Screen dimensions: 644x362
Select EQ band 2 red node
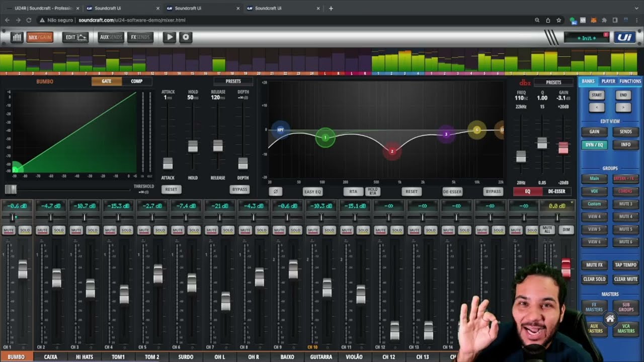392,151
